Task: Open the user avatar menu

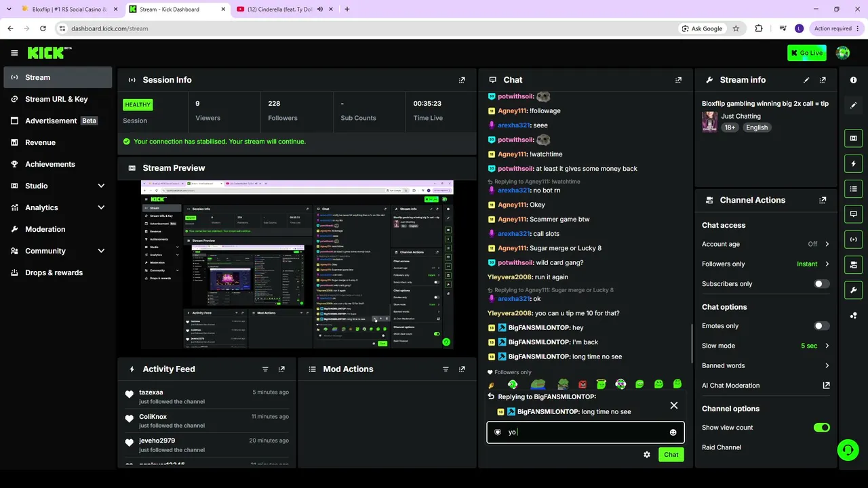Action: coord(843,53)
